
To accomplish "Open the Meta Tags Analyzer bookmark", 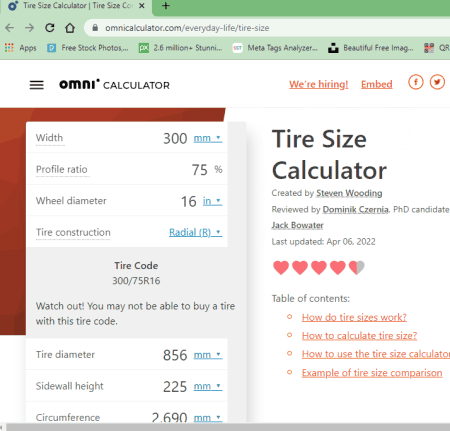I will [x=275, y=48].
